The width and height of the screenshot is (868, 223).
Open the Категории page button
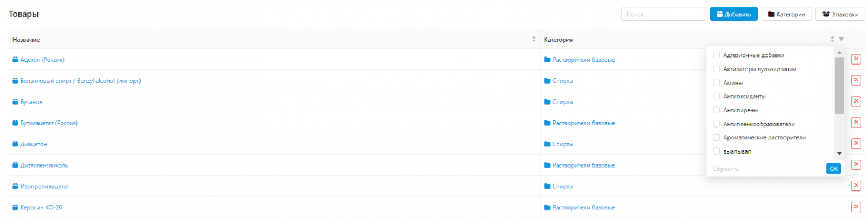pyautogui.click(x=786, y=14)
